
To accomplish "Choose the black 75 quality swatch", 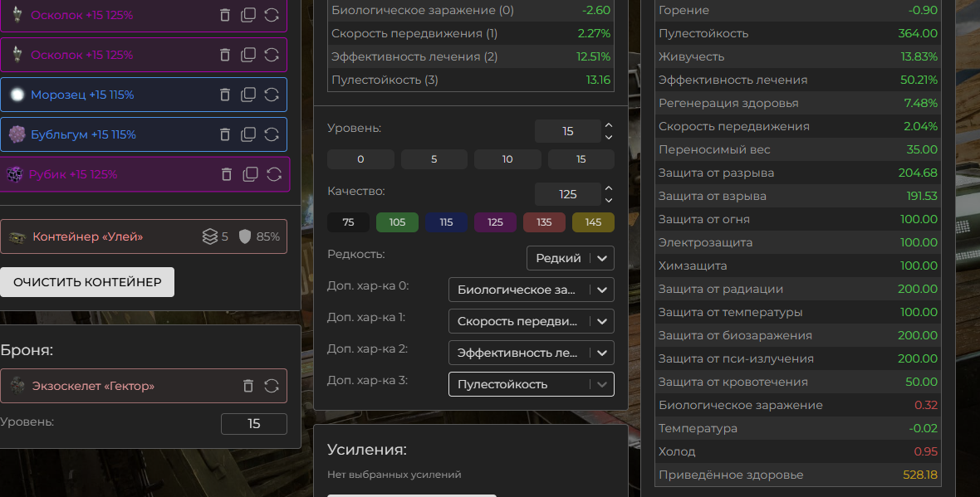I will (x=348, y=222).
